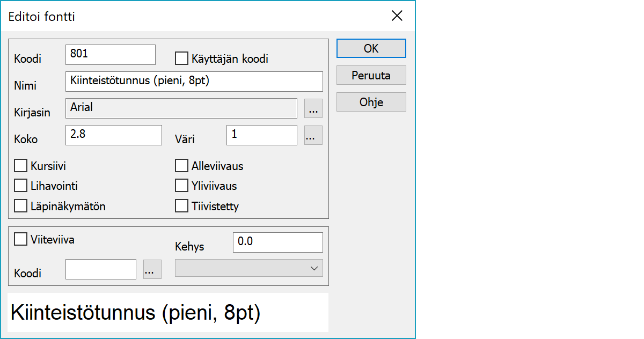The width and height of the screenshot is (644, 339).
Task: Enable the Tiivistetty checkbox
Action: click(182, 206)
